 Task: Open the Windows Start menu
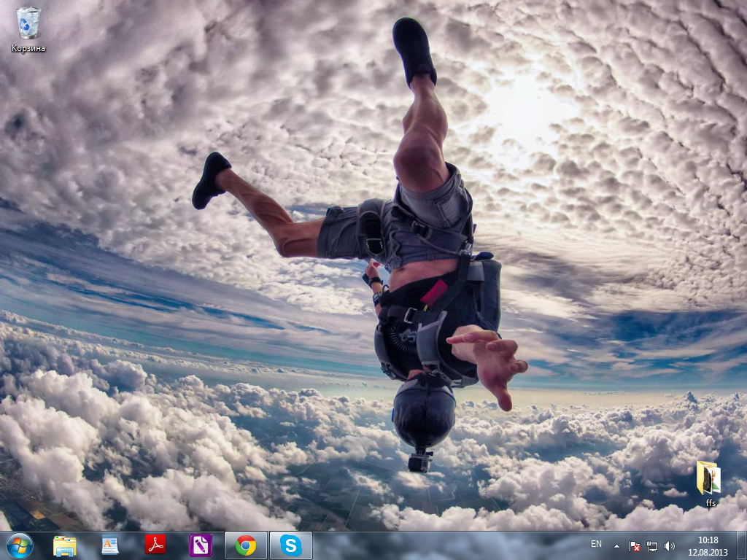pyautogui.click(x=20, y=545)
